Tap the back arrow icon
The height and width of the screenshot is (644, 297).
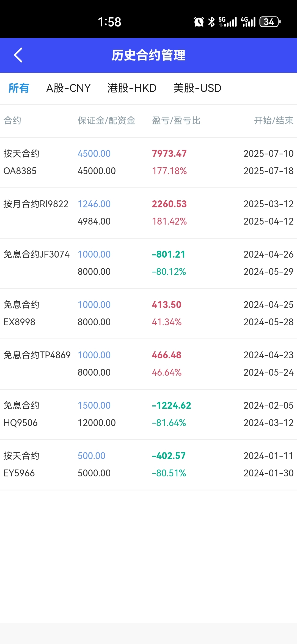point(18,55)
